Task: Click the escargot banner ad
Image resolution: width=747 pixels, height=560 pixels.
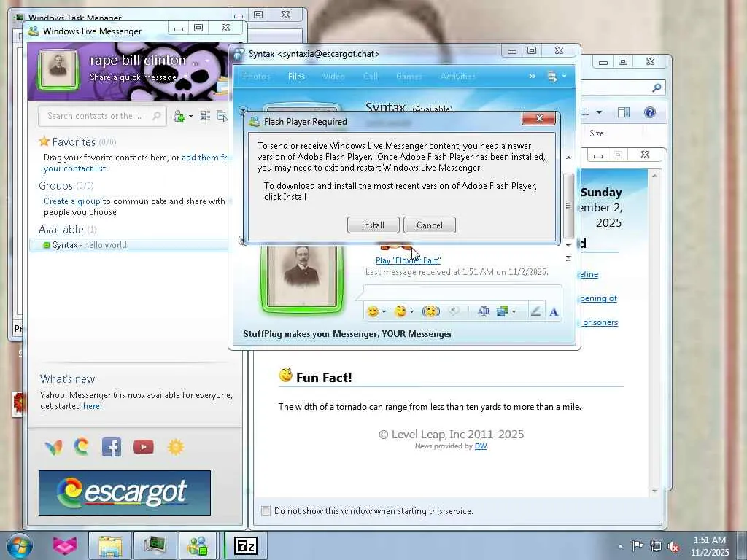Action: coord(124,493)
